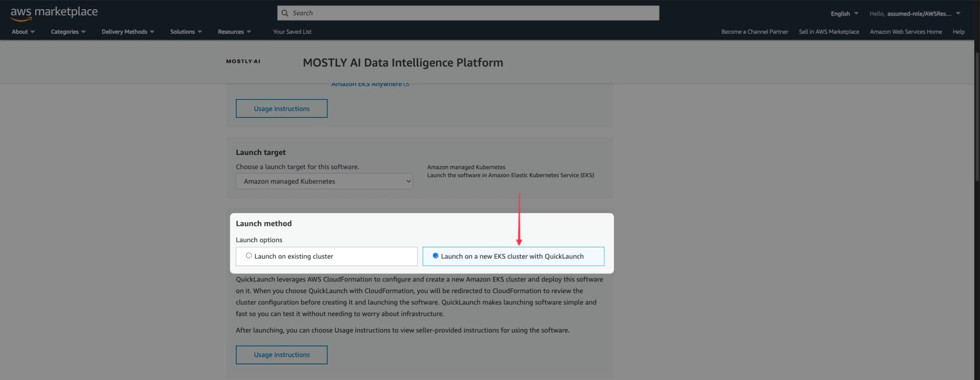Image resolution: width=980 pixels, height=380 pixels.
Task: Expand the Categories menu
Action: pos(68,32)
